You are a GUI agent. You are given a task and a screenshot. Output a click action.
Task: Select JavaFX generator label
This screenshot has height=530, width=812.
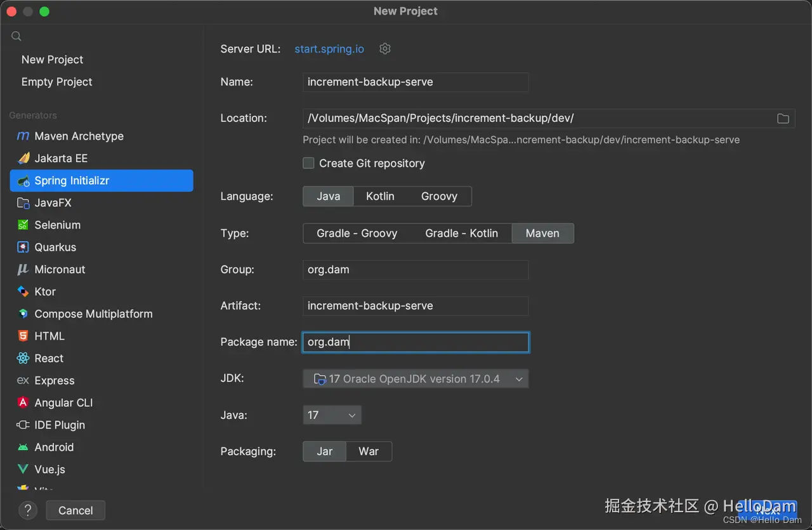[53, 202]
